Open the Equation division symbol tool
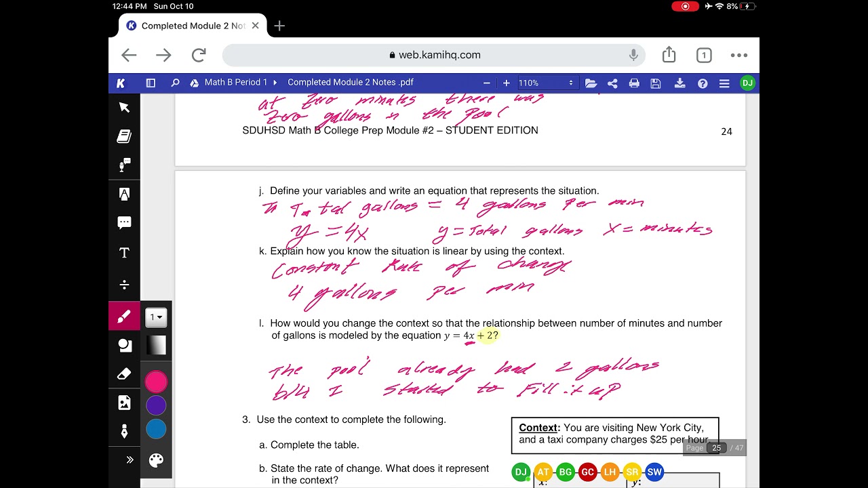Image resolution: width=868 pixels, height=488 pixels. (124, 284)
